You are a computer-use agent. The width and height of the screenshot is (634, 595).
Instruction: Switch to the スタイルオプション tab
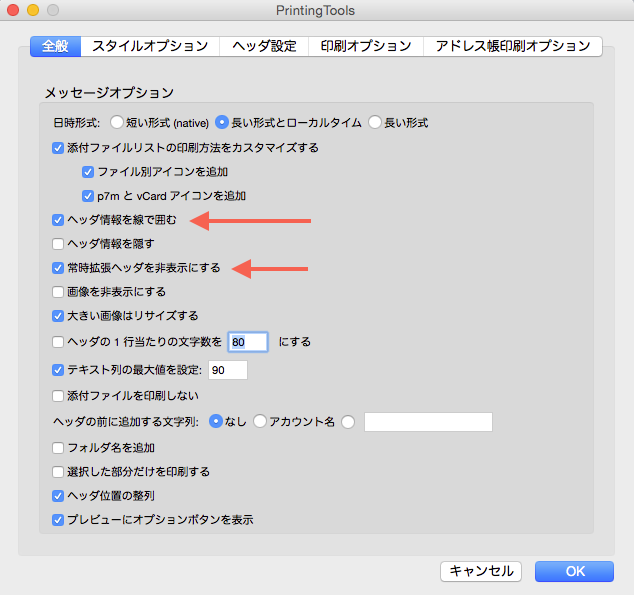click(150, 46)
